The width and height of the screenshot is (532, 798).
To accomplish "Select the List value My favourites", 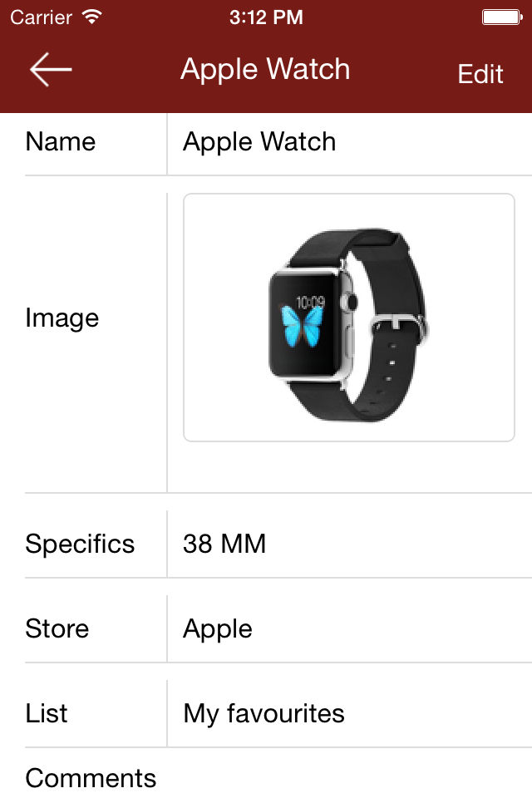I will pos(264,714).
